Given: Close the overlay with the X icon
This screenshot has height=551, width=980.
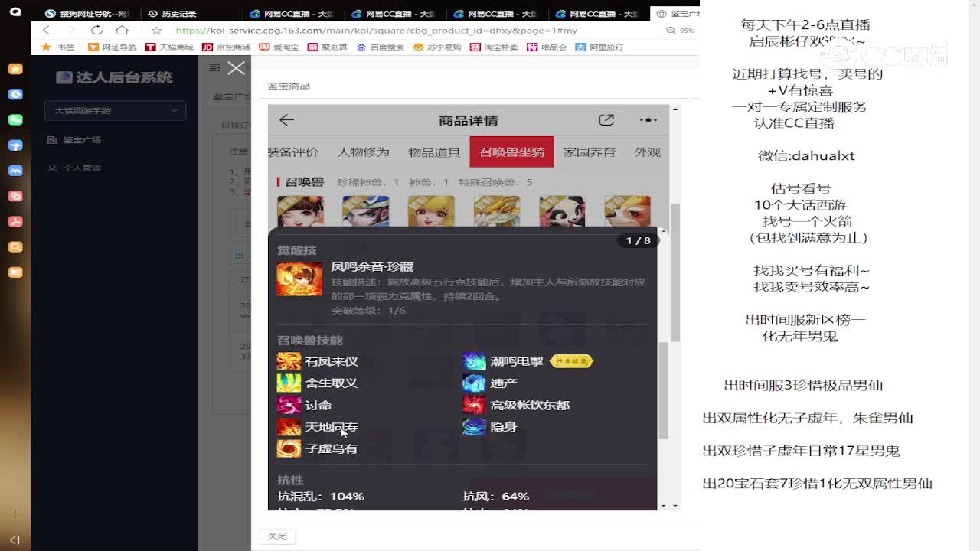Looking at the screenshot, I should (236, 68).
